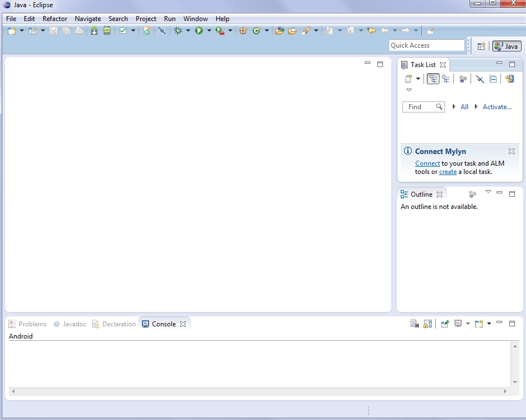526x420 pixels.
Task: Open the Task List view menu triangle
Action: click(x=409, y=90)
